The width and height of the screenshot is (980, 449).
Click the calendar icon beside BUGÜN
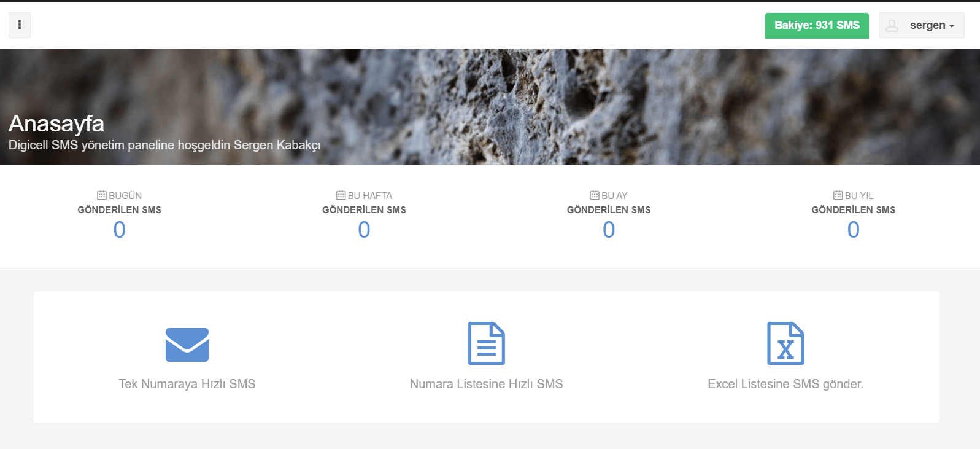(102, 195)
